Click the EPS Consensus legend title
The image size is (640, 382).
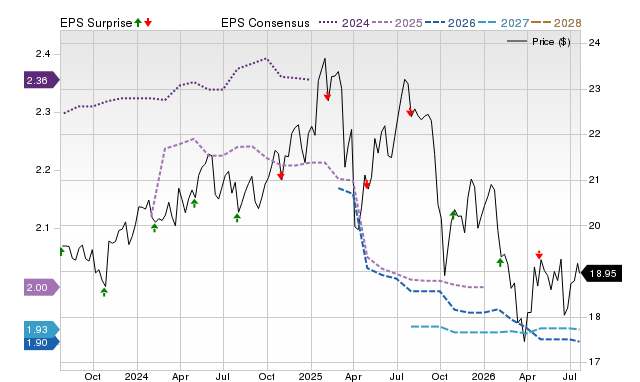click(x=265, y=23)
